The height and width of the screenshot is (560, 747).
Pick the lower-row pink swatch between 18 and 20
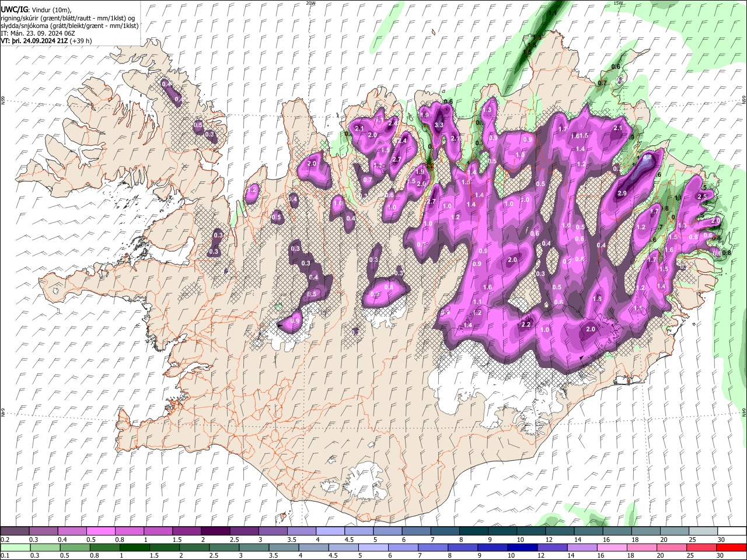point(641,547)
